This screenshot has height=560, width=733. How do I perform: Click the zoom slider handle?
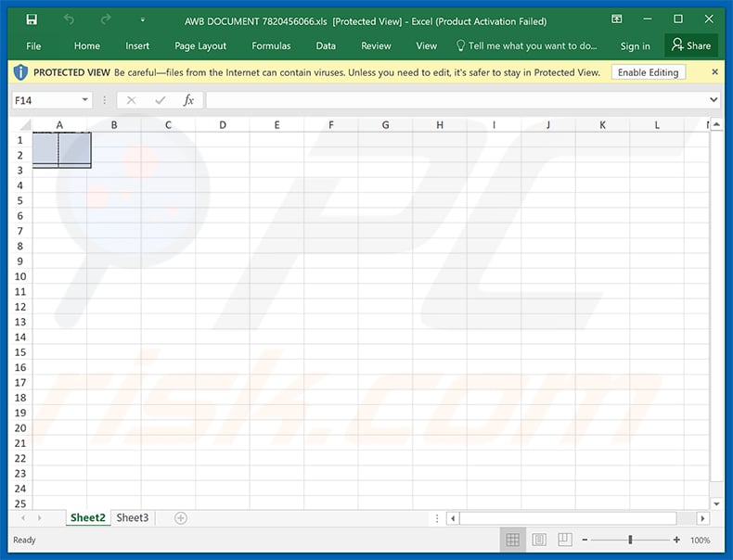click(x=630, y=540)
